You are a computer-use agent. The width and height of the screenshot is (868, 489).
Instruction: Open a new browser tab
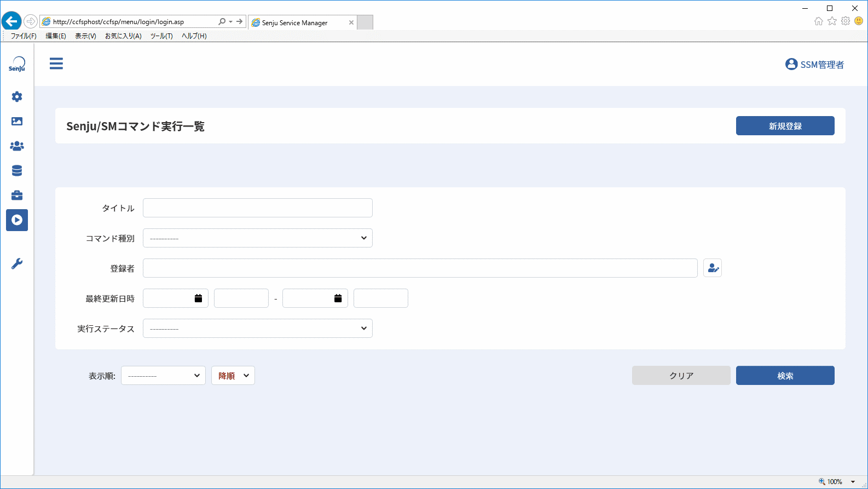pyautogui.click(x=365, y=22)
